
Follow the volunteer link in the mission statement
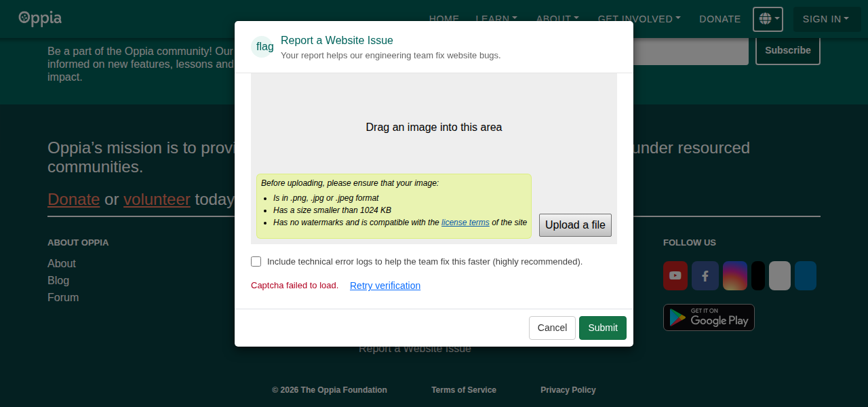157,199
